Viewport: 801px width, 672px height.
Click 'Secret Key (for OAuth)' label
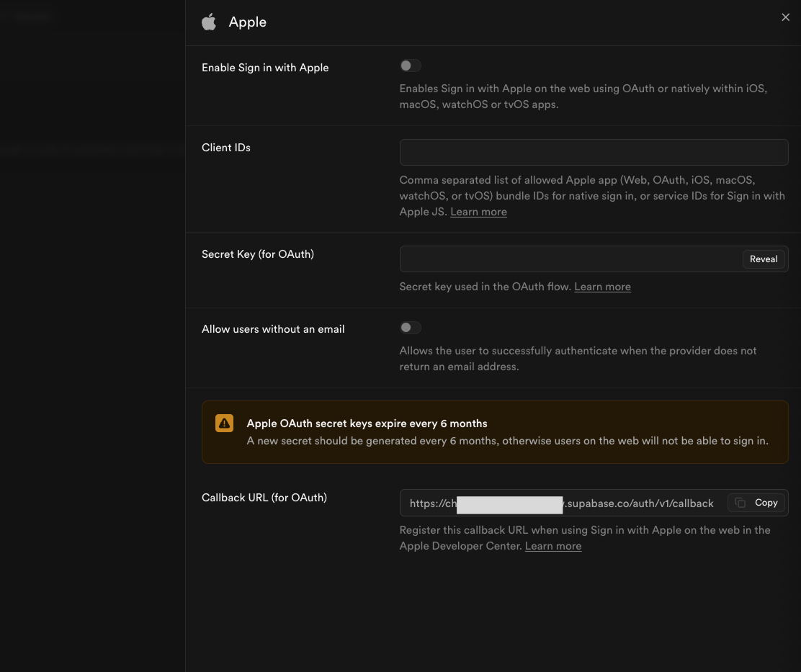pos(257,254)
